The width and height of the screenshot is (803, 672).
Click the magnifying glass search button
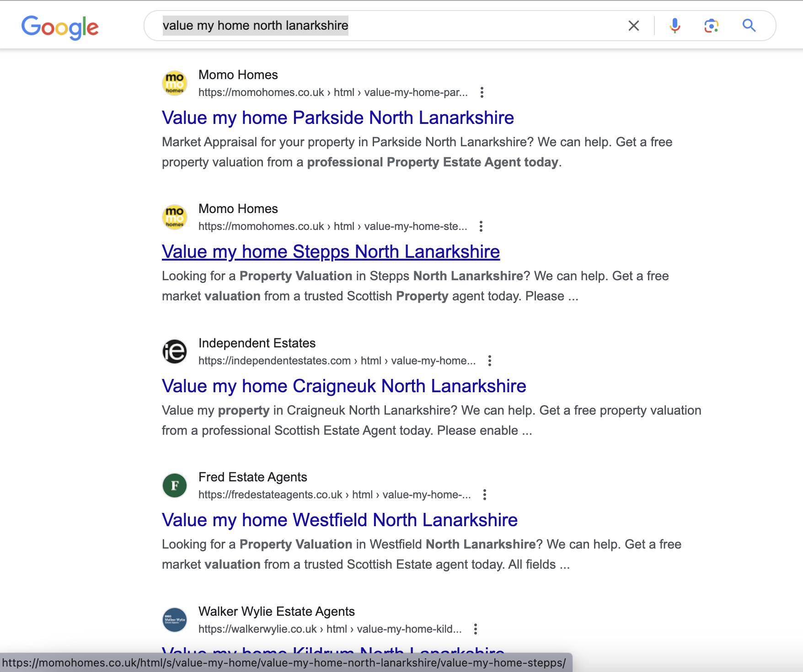[749, 26]
